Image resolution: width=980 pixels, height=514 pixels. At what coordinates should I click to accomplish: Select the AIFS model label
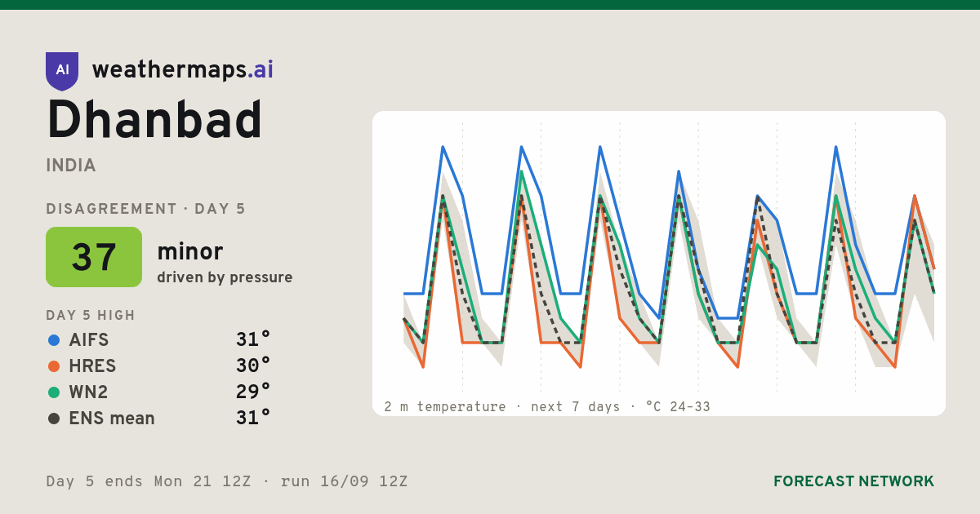click(x=89, y=340)
